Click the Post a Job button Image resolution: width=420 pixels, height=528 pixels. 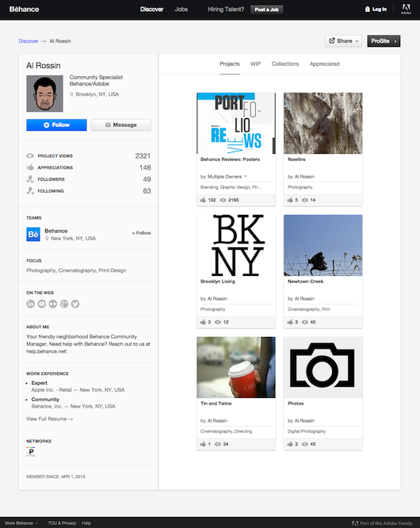pos(266,10)
